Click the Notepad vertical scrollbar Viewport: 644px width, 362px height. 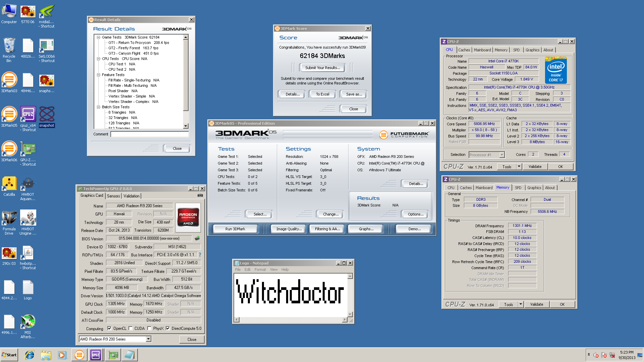(x=350, y=295)
